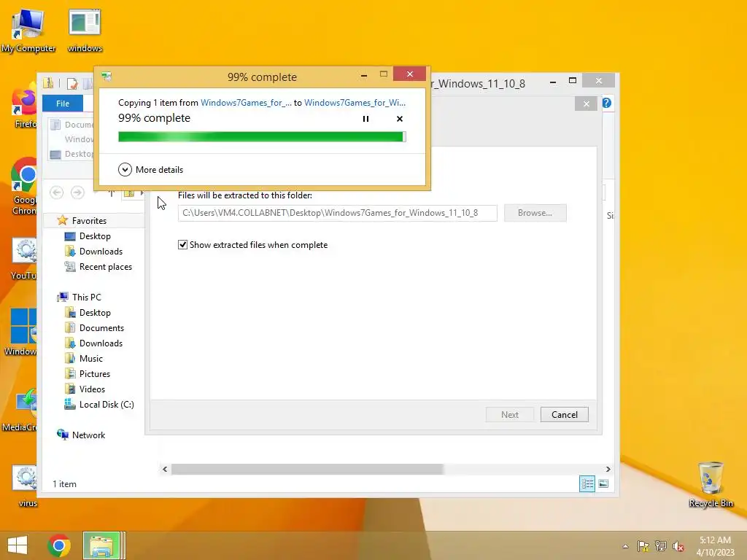Open Recent places in Favorites
The image size is (747, 560).
pos(105,267)
